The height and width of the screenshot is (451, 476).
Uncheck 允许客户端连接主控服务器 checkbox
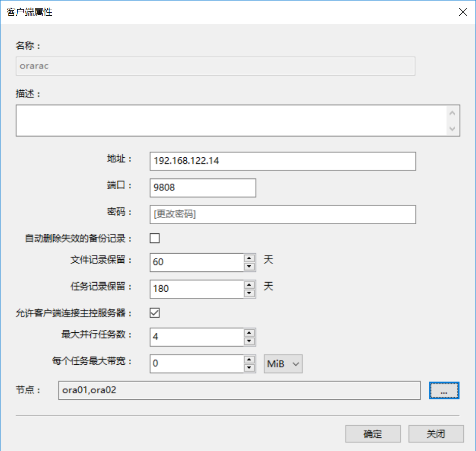tap(155, 313)
